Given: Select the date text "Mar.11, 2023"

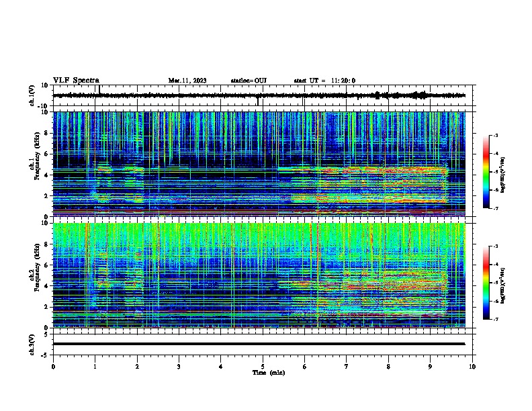Looking at the screenshot, I should (x=187, y=81).
